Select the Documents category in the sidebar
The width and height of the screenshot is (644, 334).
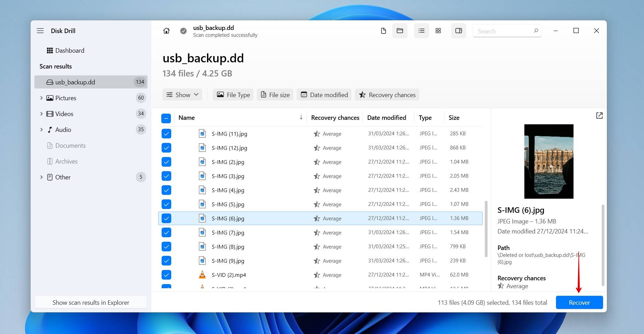point(70,145)
